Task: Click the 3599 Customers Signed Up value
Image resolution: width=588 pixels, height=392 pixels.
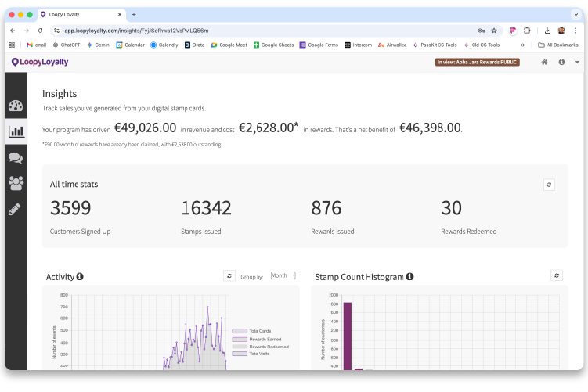Action: click(x=70, y=208)
